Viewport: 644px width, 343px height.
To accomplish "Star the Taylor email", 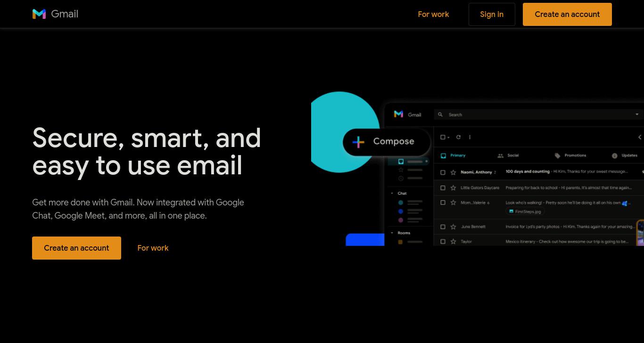I will [453, 242].
